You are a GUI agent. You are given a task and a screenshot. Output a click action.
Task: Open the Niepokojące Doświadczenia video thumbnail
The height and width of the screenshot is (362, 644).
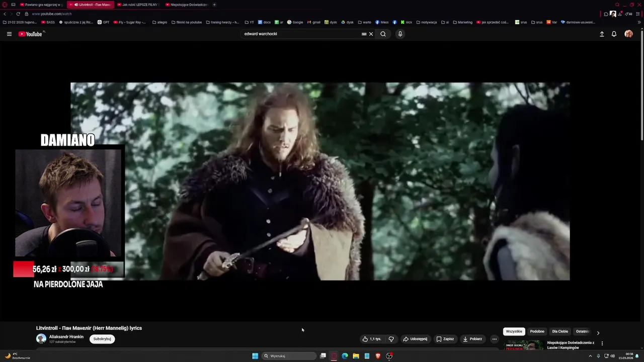point(524,345)
